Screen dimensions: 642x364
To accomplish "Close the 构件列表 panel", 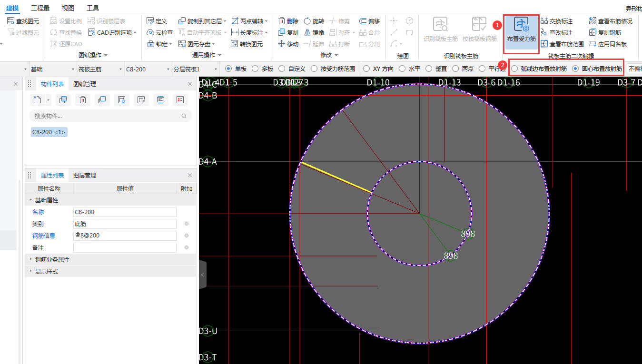I will 190,84.
